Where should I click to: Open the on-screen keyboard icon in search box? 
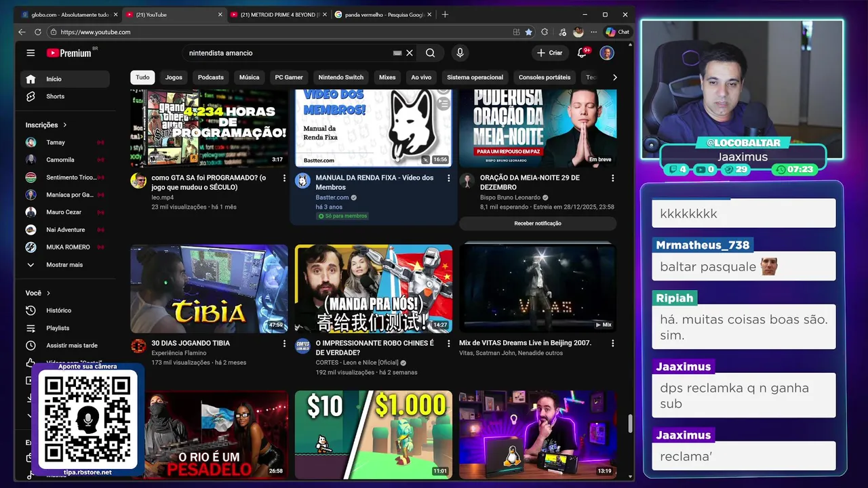coord(397,53)
